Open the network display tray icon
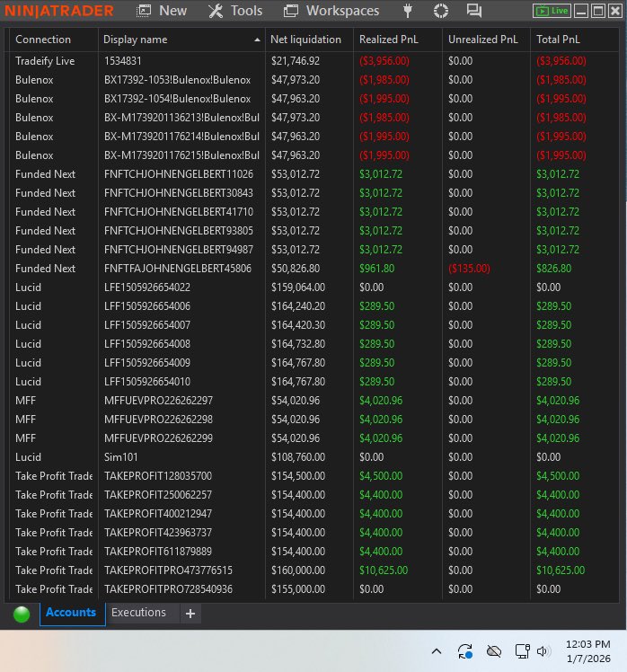 point(523,651)
